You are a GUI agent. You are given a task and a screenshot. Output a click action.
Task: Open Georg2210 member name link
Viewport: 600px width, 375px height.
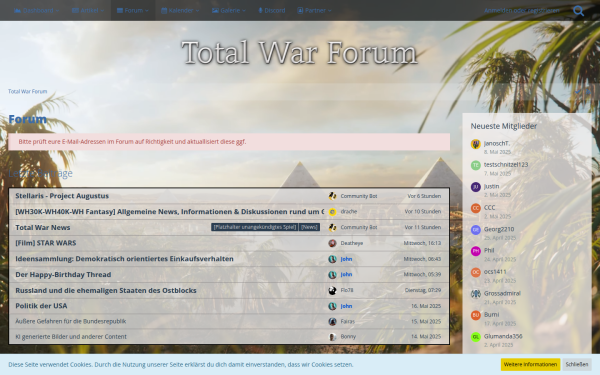click(499, 229)
